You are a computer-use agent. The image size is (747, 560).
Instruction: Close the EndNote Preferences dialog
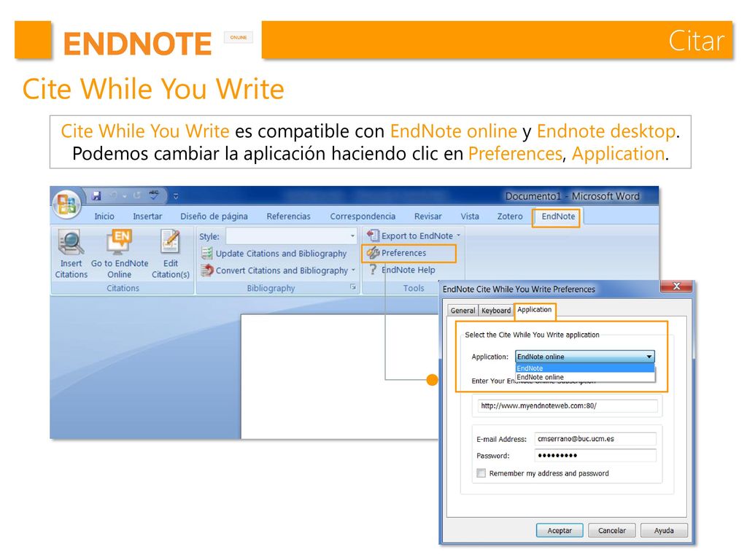(676, 286)
